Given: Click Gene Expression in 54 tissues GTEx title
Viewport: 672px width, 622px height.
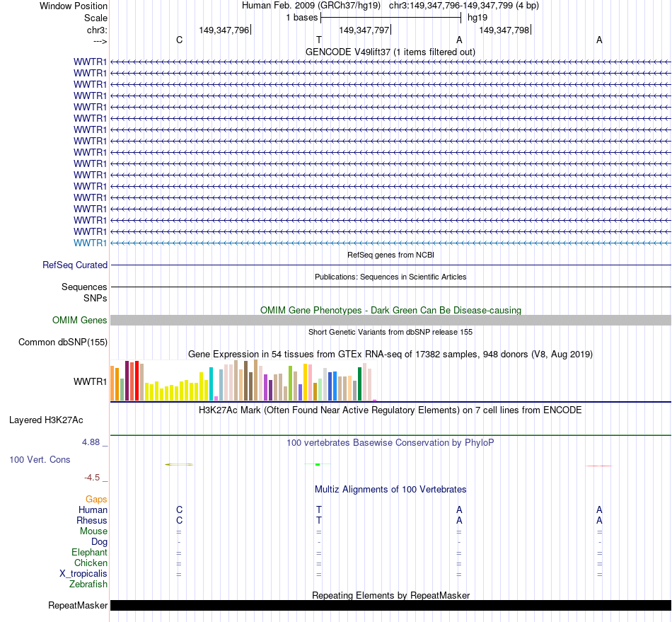Looking at the screenshot, I should [390, 354].
